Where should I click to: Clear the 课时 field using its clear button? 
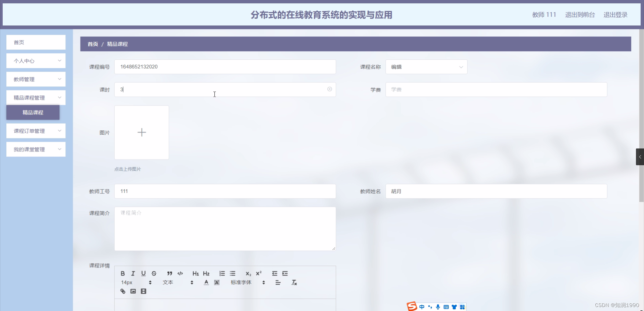click(329, 89)
